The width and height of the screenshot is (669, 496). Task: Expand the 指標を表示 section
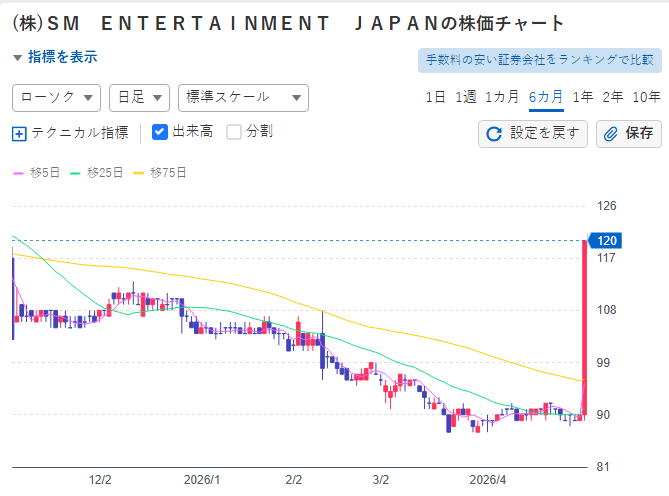[55, 57]
